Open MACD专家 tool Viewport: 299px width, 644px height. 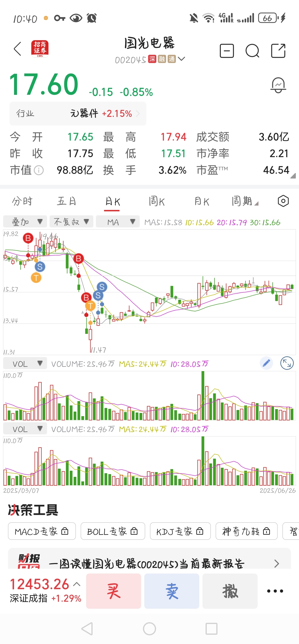coord(42,531)
